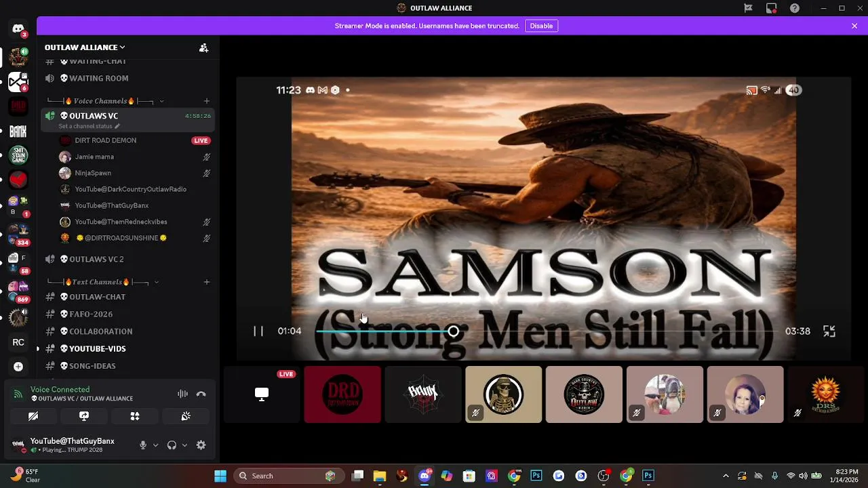Click DIRTROADSUNSHINE muted mic indicator
The image size is (868, 488).
click(x=207, y=238)
